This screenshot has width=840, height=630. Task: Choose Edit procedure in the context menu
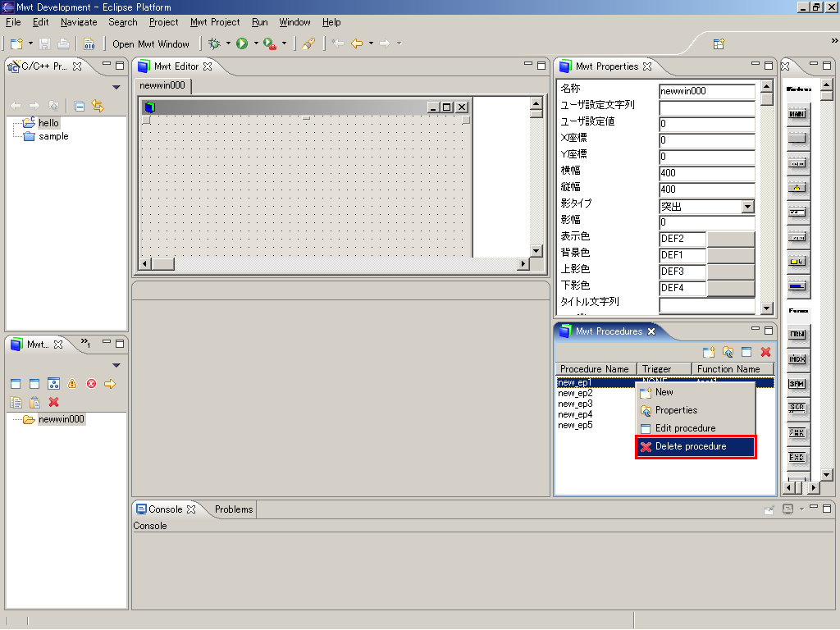[696, 428]
